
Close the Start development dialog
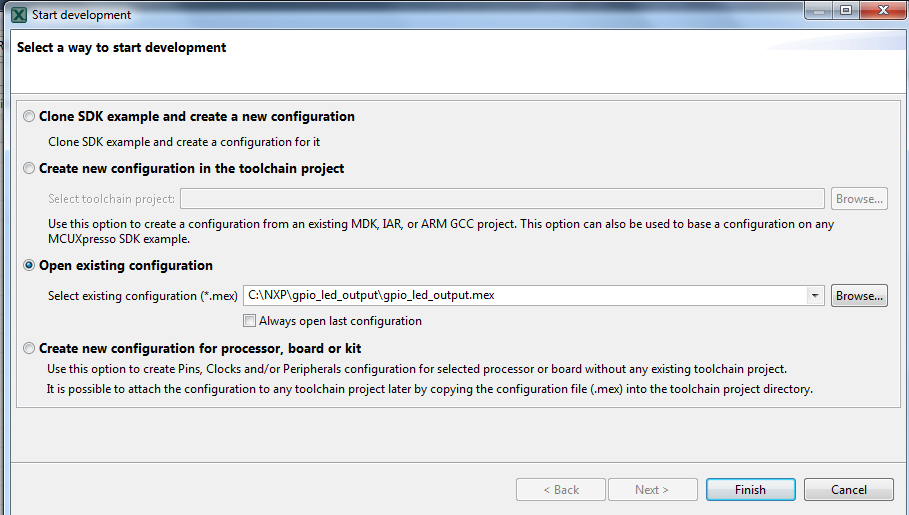tap(881, 11)
